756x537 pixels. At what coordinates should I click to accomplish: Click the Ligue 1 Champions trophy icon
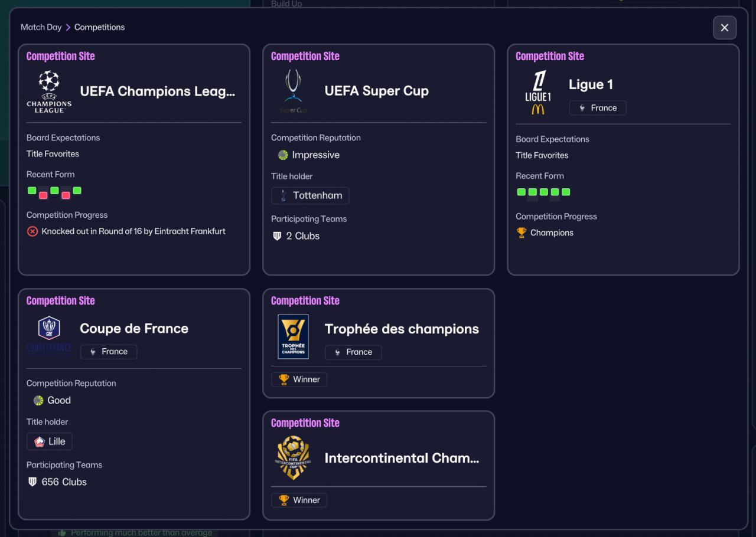pyautogui.click(x=521, y=233)
